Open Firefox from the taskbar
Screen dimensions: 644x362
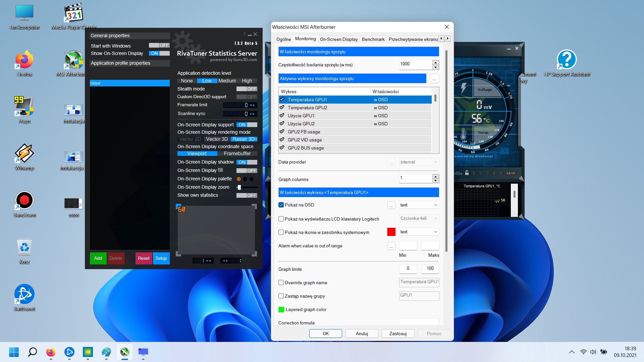point(51,352)
